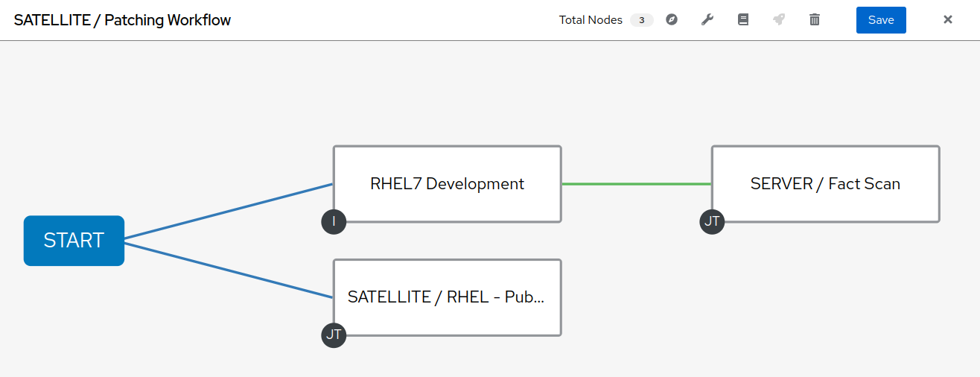Select the RHEL7 Development node
Image resolution: width=980 pixels, height=377 pixels.
(x=447, y=184)
